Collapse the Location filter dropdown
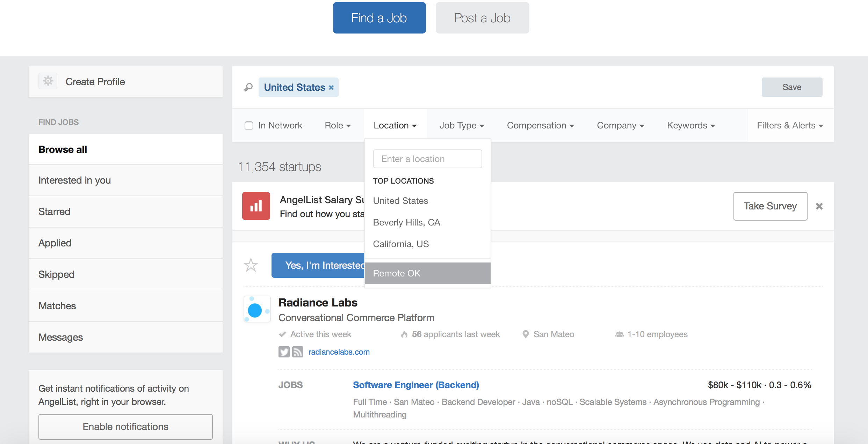Viewport: 868px width, 444px height. pyautogui.click(x=395, y=125)
